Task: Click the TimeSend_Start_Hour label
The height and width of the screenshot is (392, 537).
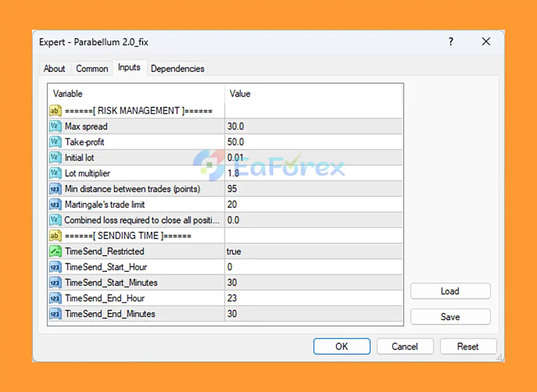Action: coord(106,267)
